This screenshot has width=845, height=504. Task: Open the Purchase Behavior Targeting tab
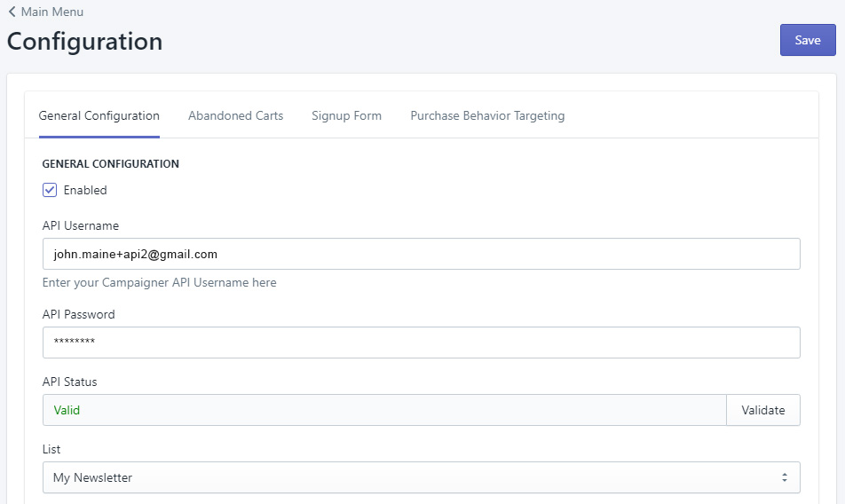click(x=487, y=115)
